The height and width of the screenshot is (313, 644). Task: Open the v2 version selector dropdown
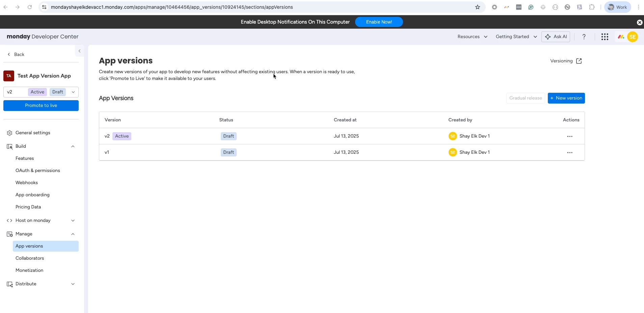[x=41, y=92]
